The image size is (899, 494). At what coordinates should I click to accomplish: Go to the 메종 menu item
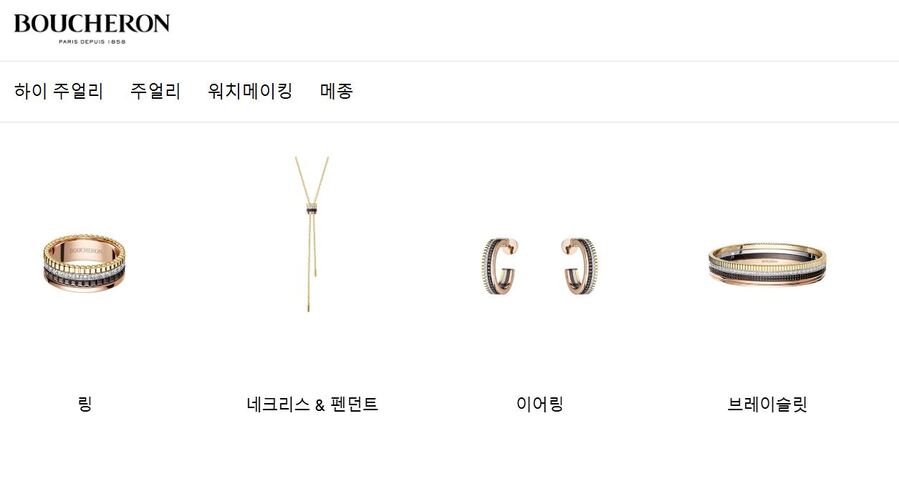[x=336, y=91]
